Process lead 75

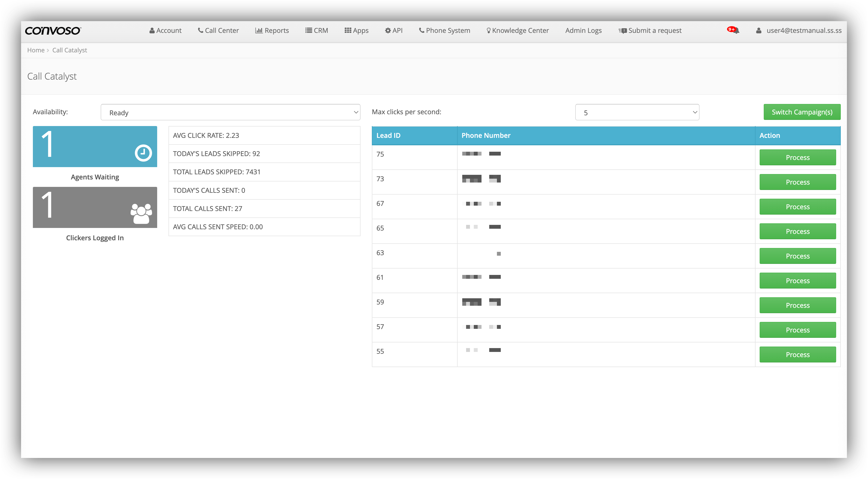tap(797, 158)
